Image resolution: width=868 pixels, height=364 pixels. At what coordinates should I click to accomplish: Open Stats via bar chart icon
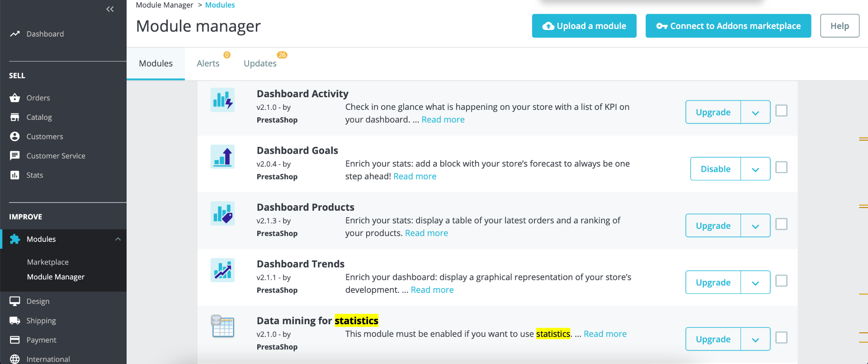(x=15, y=175)
